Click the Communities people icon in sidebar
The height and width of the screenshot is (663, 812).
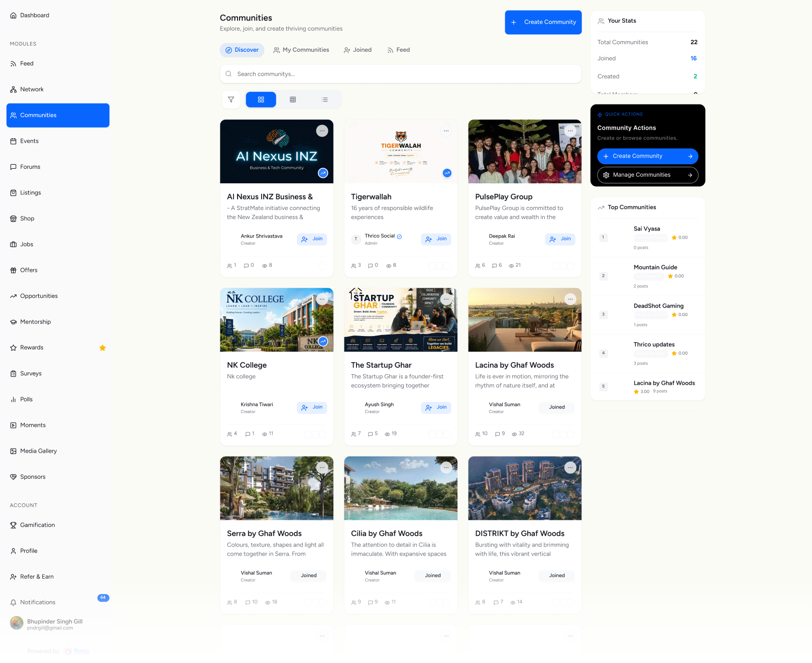(x=14, y=116)
